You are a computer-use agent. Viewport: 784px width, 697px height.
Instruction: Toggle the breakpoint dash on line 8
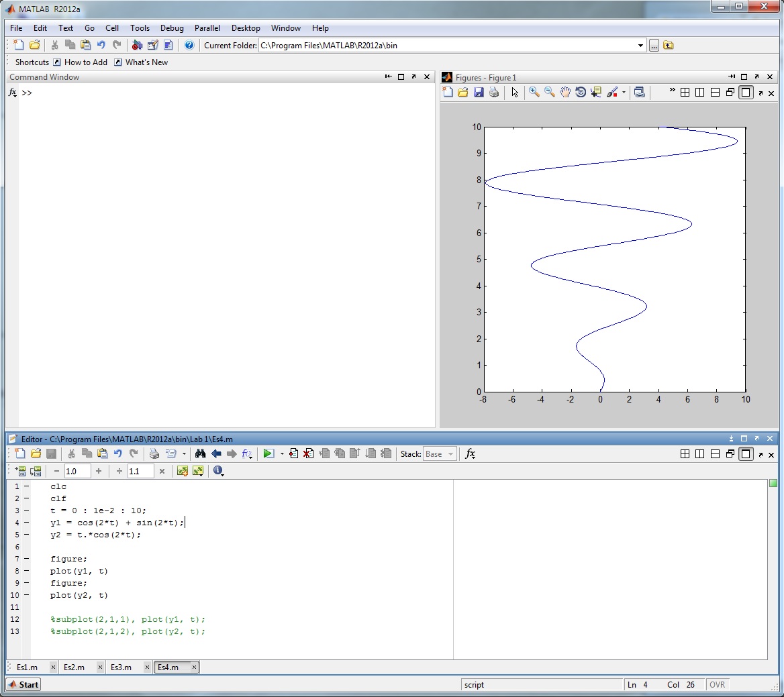point(26,572)
